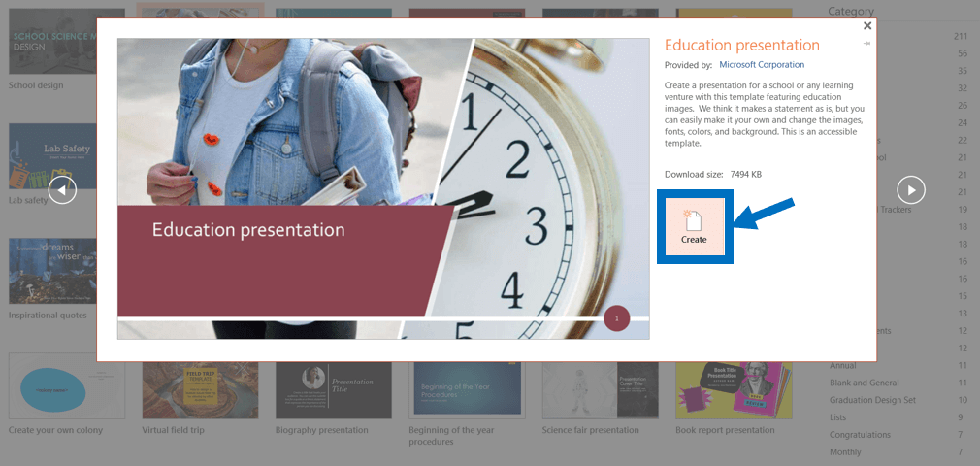Select Beginning of the year procedures thumbnail
The height and width of the screenshot is (466, 980).
pyautogui.click(x=467, y=390)
